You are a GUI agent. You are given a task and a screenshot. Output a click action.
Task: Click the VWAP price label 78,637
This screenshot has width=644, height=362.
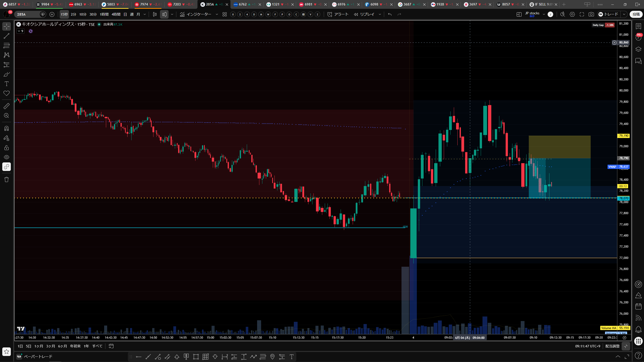tap(618, 167)
